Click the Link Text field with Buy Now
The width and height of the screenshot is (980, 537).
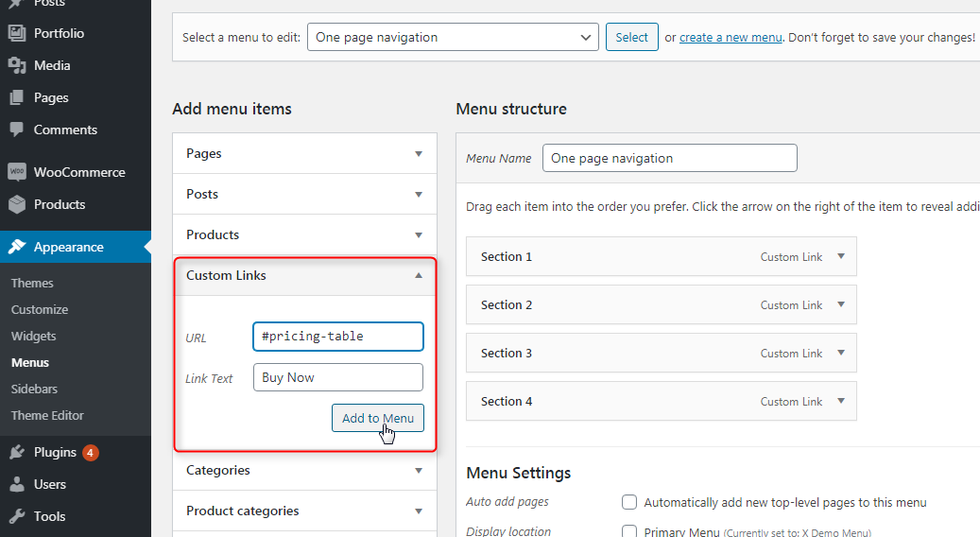coord(338,377)
